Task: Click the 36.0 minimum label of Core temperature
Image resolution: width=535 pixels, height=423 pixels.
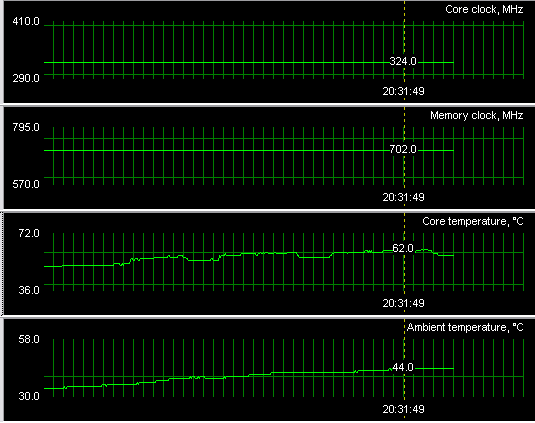Action: (x=29, y=290)
